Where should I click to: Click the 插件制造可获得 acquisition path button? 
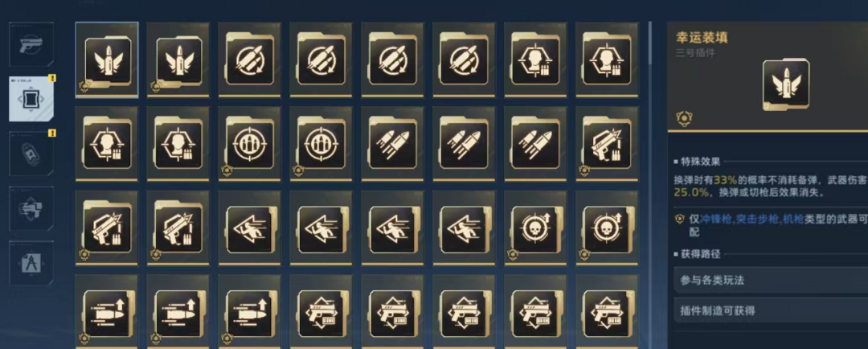771,310
